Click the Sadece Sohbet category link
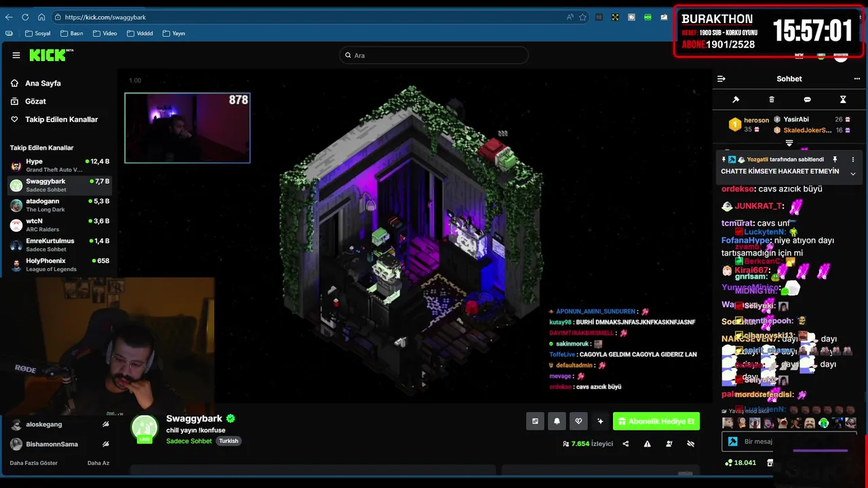This screenshot has width=868, height=488. click(x=189, y=441)
